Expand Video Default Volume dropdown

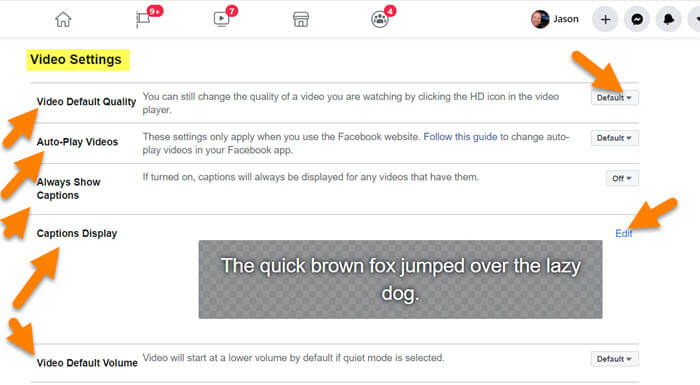point(614,359)
